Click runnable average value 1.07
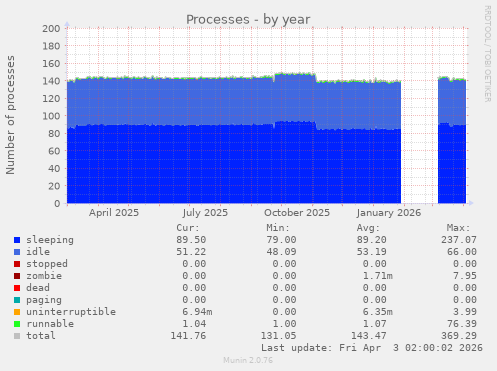 (374, 324)
